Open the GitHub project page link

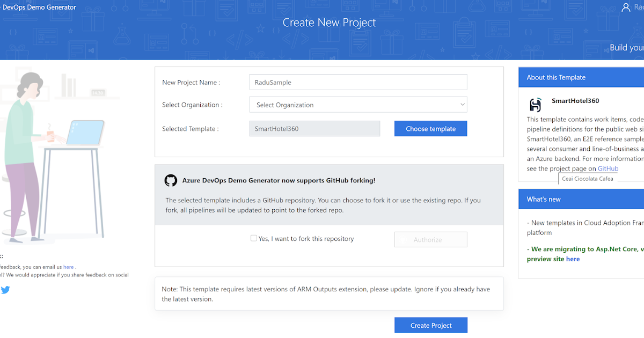click(608, 168)
